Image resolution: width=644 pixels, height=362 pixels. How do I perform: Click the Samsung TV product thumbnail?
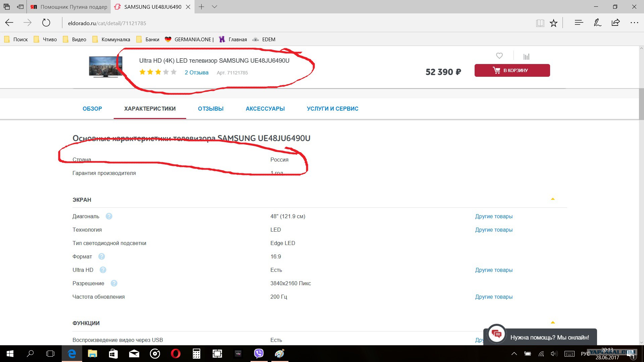point(106,67)
